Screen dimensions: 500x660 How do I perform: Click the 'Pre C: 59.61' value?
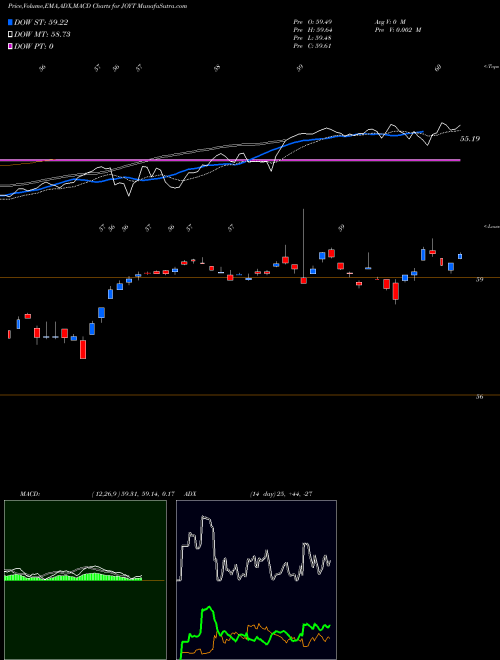[x=312, y=46]
